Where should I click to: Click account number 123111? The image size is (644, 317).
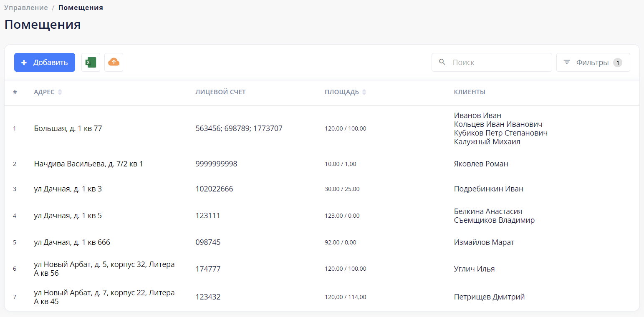208,216
